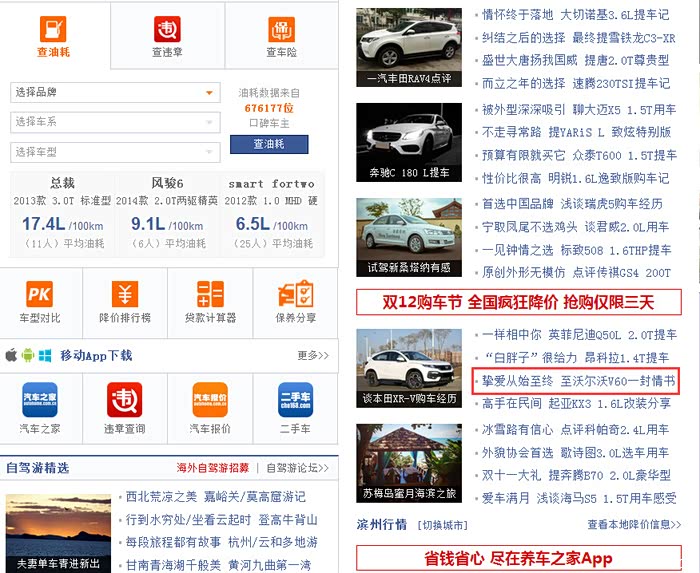Launch the 违章查询 app icon
Screen dimensions: 700x573
125,400
